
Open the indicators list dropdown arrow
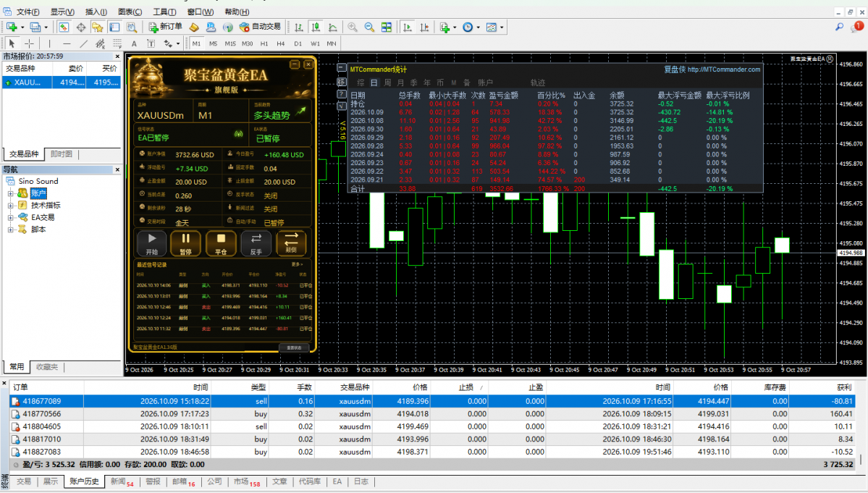click(x=455, y=27)
